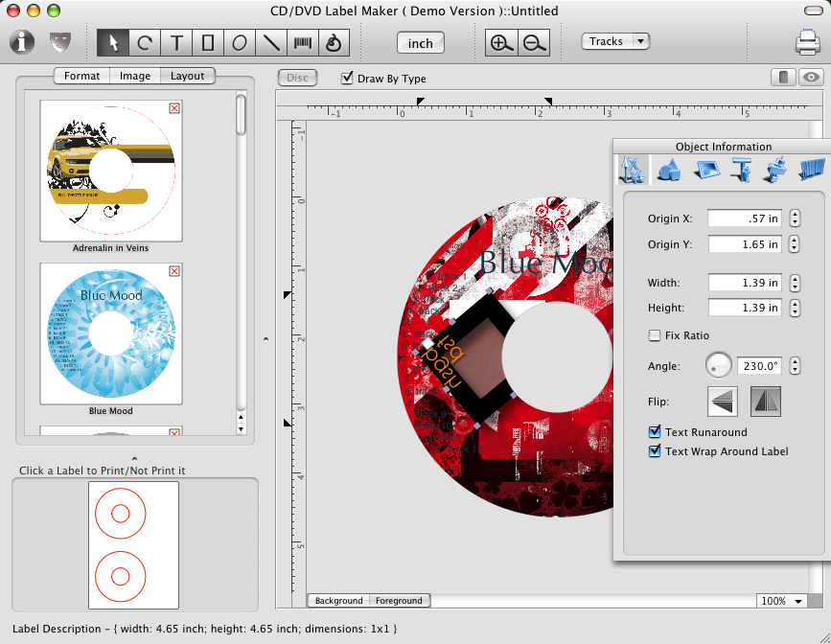Viewport: 831px width, 644px height.
Task: Click the Angle value field
Action: [x=761, y=366]
